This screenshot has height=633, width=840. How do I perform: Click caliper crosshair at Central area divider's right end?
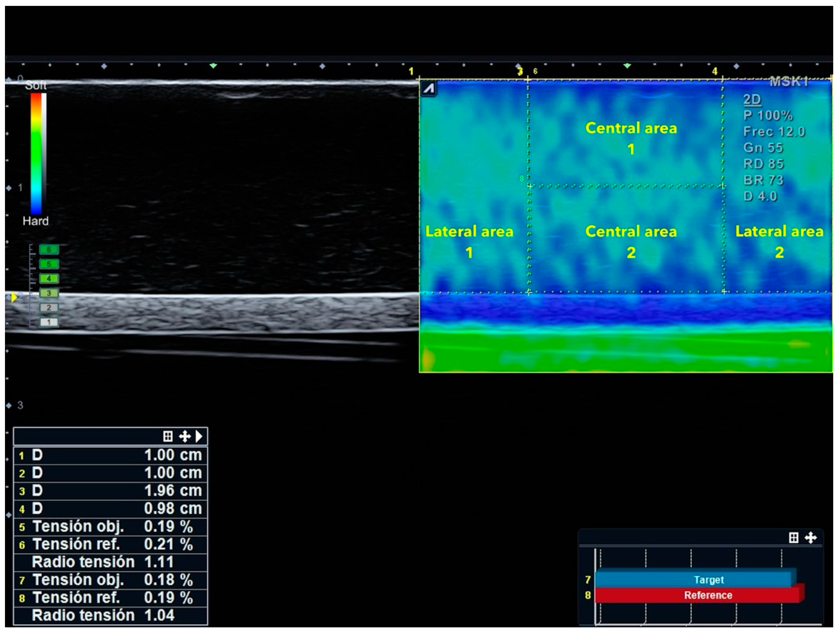pos(723,186)
